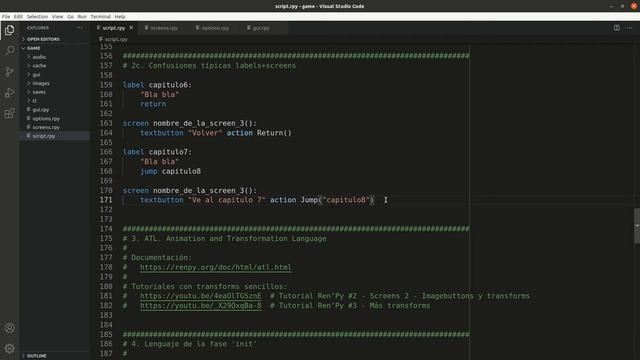
Task: Open the Terminal menu
Action: (100, 17)
